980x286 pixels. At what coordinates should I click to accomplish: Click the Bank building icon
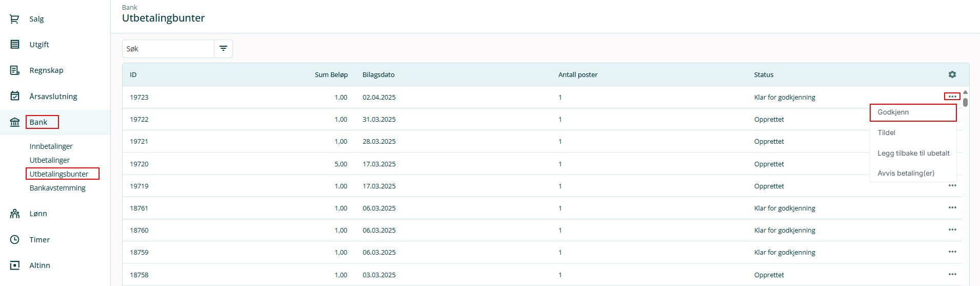tap(14, 122)
